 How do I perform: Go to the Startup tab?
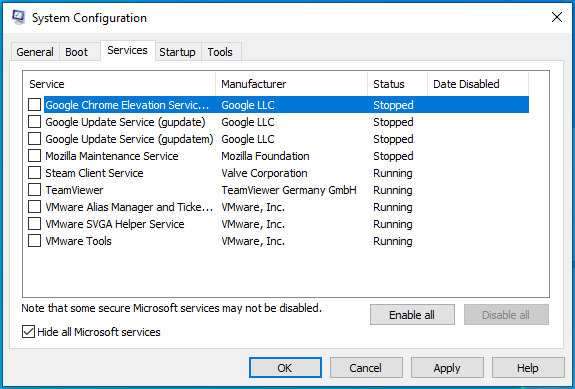tap(177, 52)
